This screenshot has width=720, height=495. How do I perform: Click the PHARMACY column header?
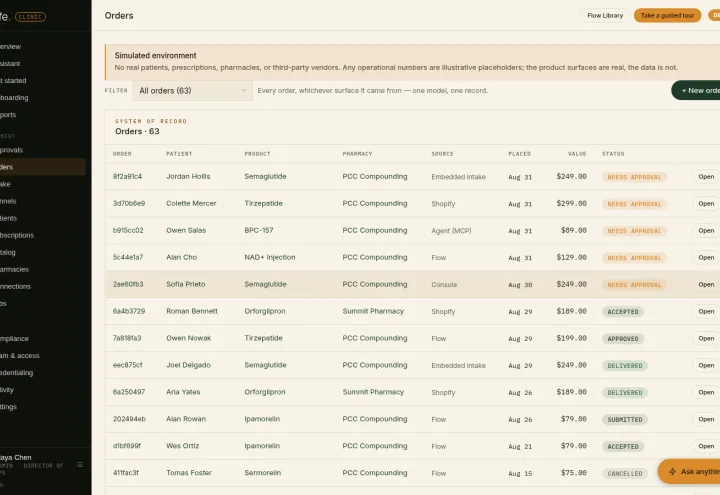(x=357, y=154)
